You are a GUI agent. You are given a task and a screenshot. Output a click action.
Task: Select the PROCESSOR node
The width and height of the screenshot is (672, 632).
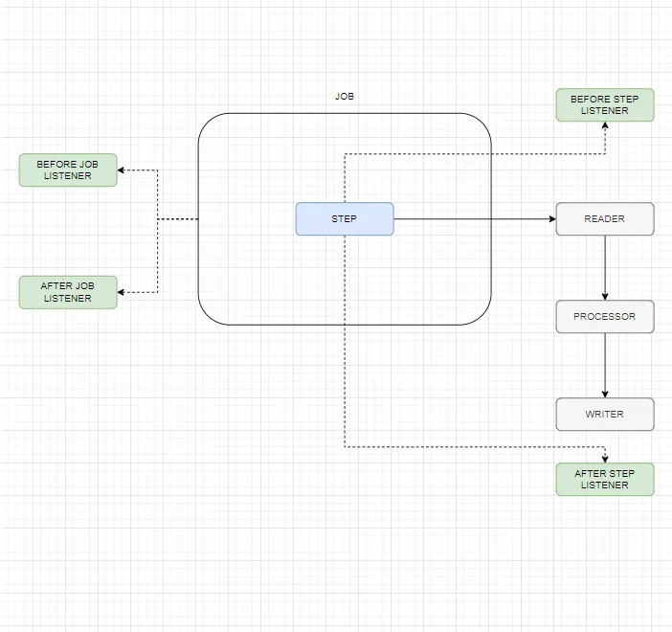[x=604, y=317]
